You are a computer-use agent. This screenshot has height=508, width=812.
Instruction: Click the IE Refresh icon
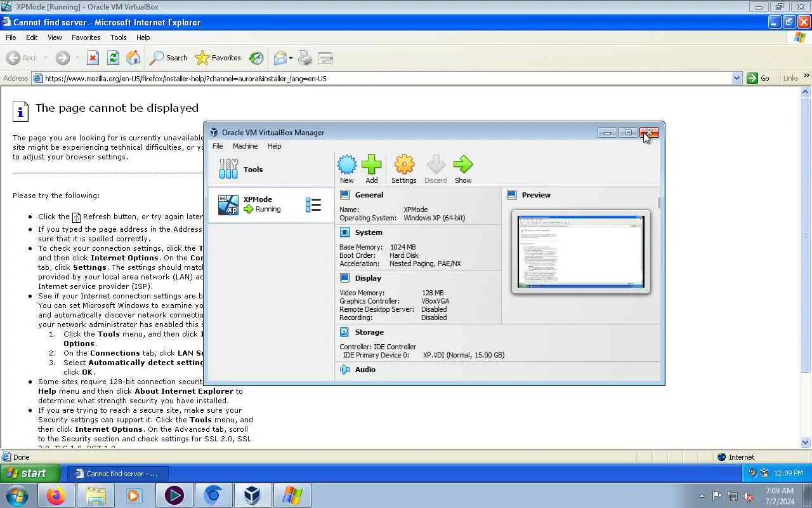113,58
